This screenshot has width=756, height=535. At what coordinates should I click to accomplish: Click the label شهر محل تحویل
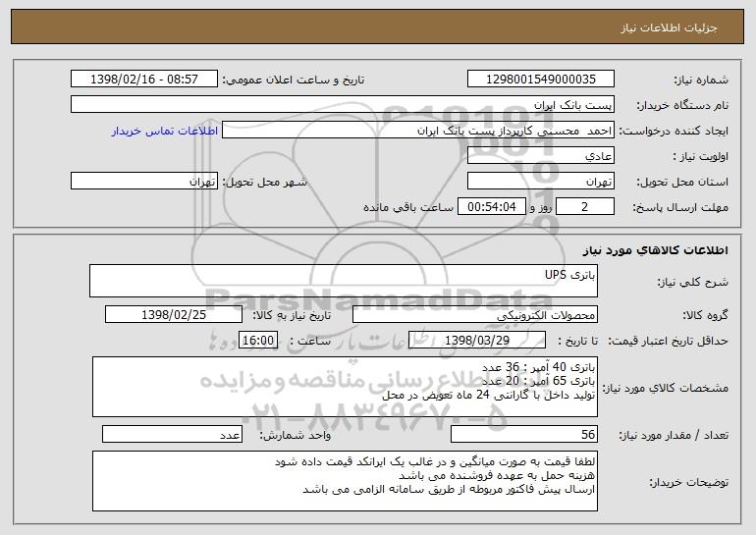pos(264,183)
